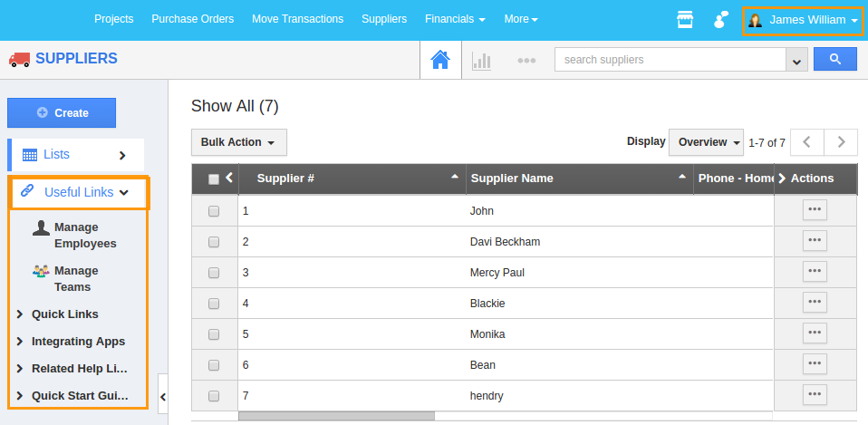
Task: Click the Manage Employees icon
Action: 41,227
